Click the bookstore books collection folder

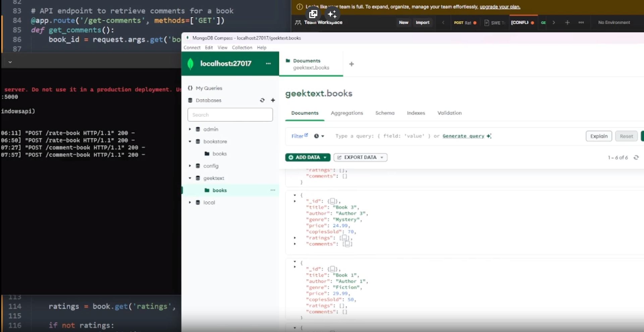coord(219,154)
